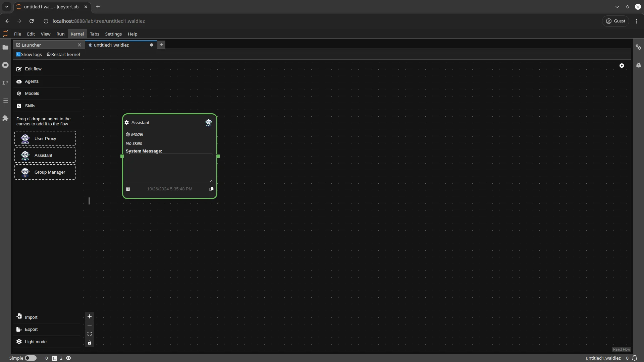Image resolution: width=644 pixels, height=362 pixels.
Task: Select the Agents panel icon
Action: (19, 81)
